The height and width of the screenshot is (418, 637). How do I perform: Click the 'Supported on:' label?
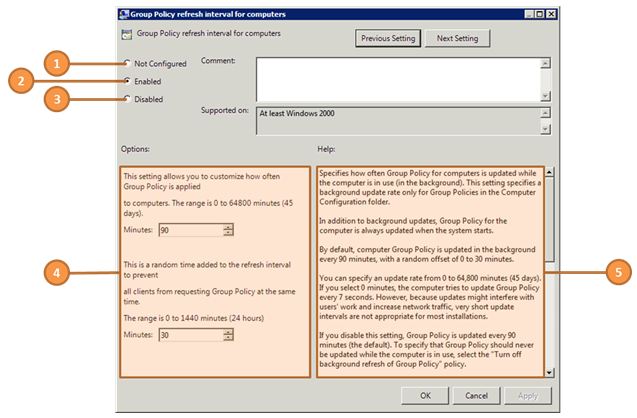click(x=225, y=110)
